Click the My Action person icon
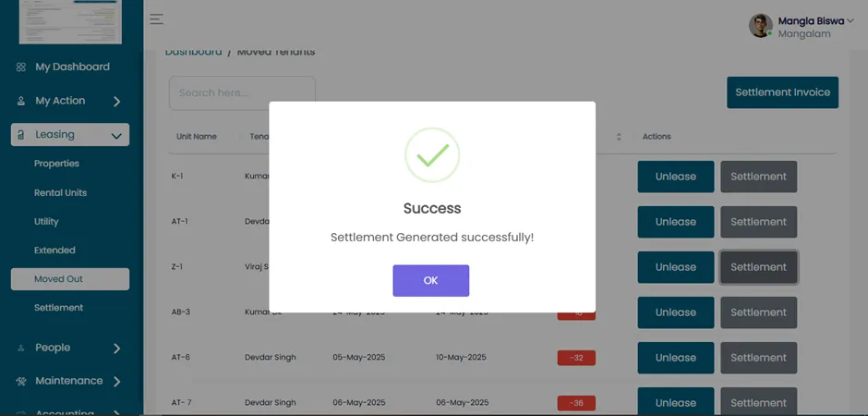The height and width of the screenshot is (416, 868). click(21, 101)
